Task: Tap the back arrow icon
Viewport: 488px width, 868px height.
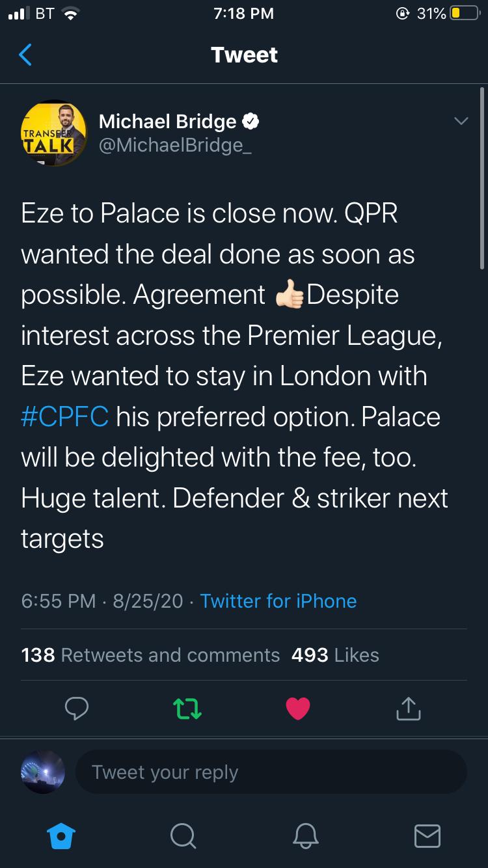Action: pyautogui.click(x=25, y=55)
